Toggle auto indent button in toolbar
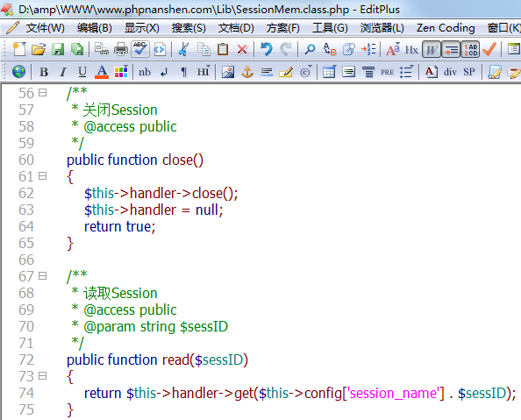 451,49
